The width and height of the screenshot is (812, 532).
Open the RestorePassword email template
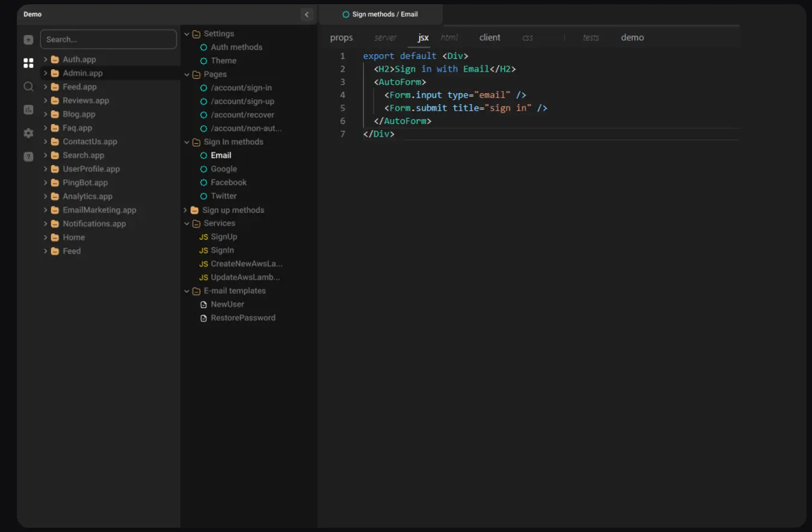(242, 318)
